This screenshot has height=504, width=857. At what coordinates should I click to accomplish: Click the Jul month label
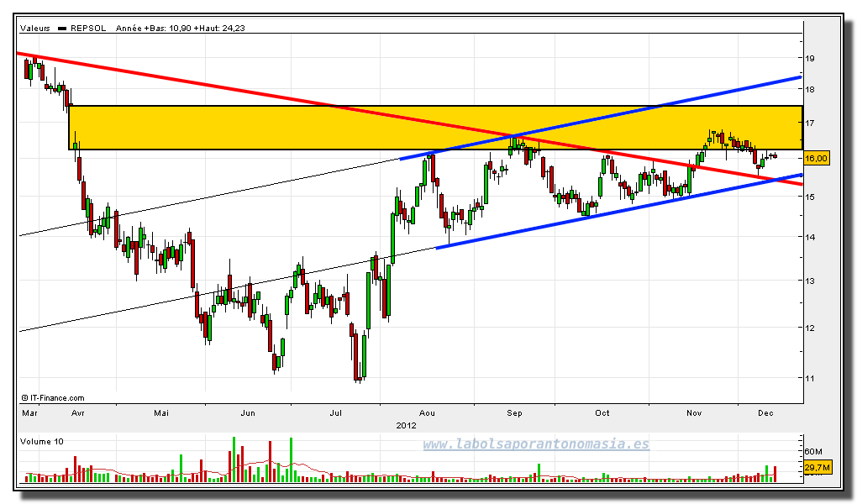[335, 413]
